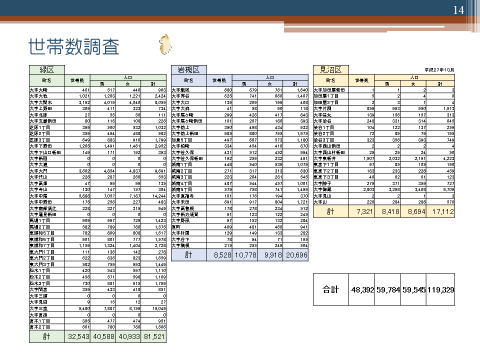The width and height of the screenshot is (480, 360).
Task: Click the 計 row label in 見沼区 table
Action: [331, 212]
